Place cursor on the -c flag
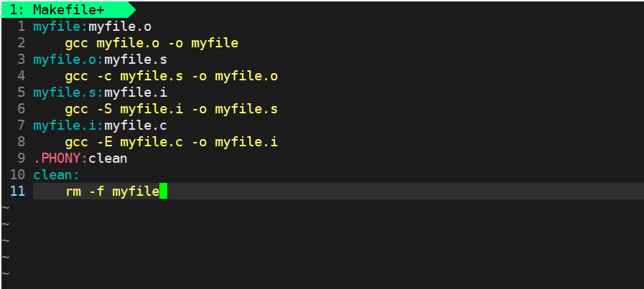Image resolution: width=644 pixels, height=289 pixels. click(x=104, y=75)
